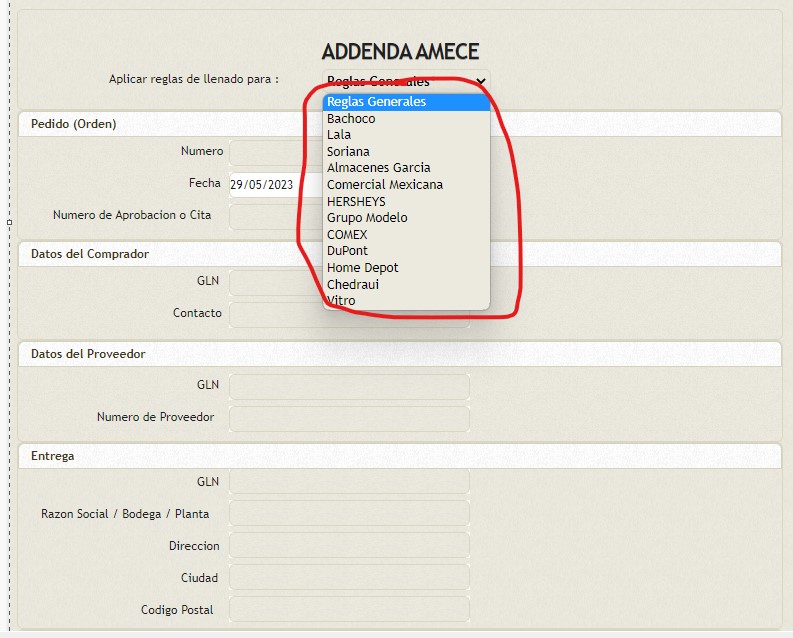Choose Bachoco from the rules list
The height and width of the screenshot is (638, 793).
tap(406, 118)
